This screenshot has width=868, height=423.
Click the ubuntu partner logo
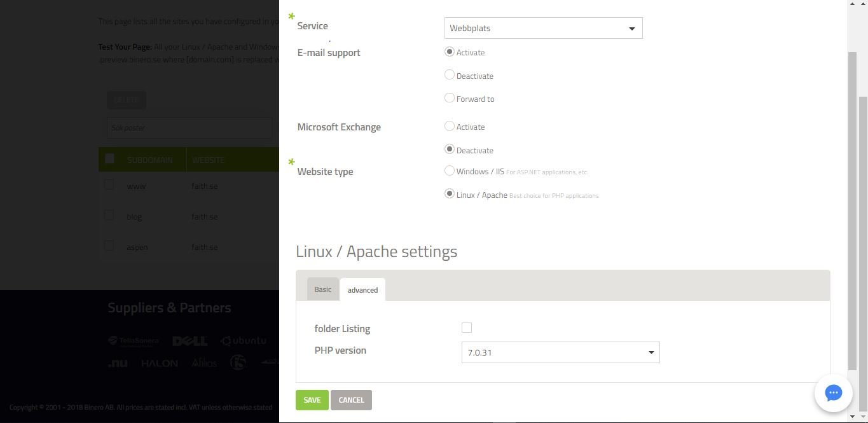pyautogui.click(x=244, y=341)
